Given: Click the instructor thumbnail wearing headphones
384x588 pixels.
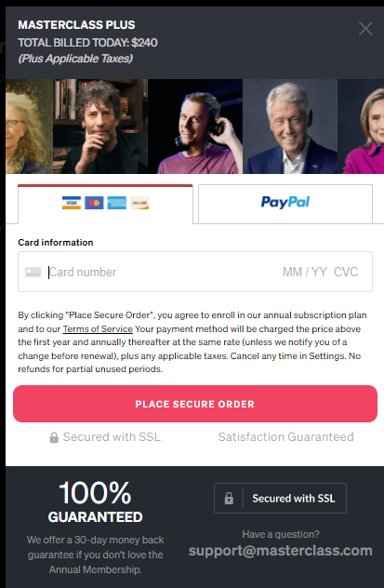Looking at the screenshot, I should tap(195, 127).
